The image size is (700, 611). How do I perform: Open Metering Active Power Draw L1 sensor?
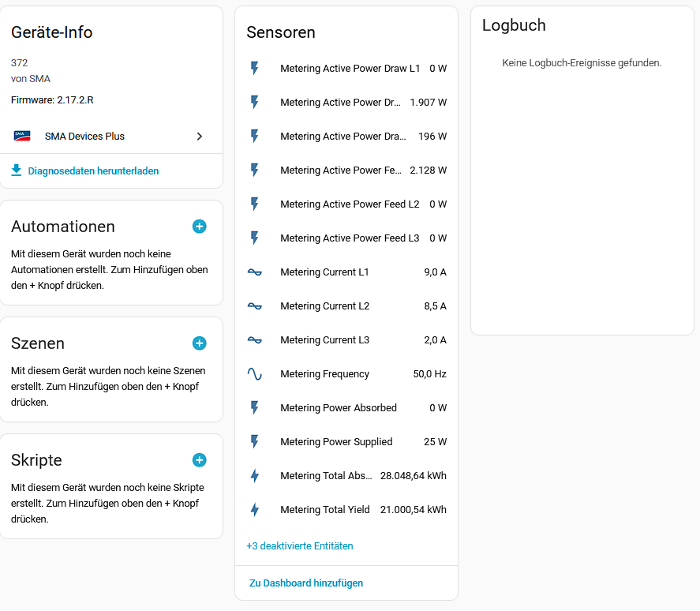point(350,69)
